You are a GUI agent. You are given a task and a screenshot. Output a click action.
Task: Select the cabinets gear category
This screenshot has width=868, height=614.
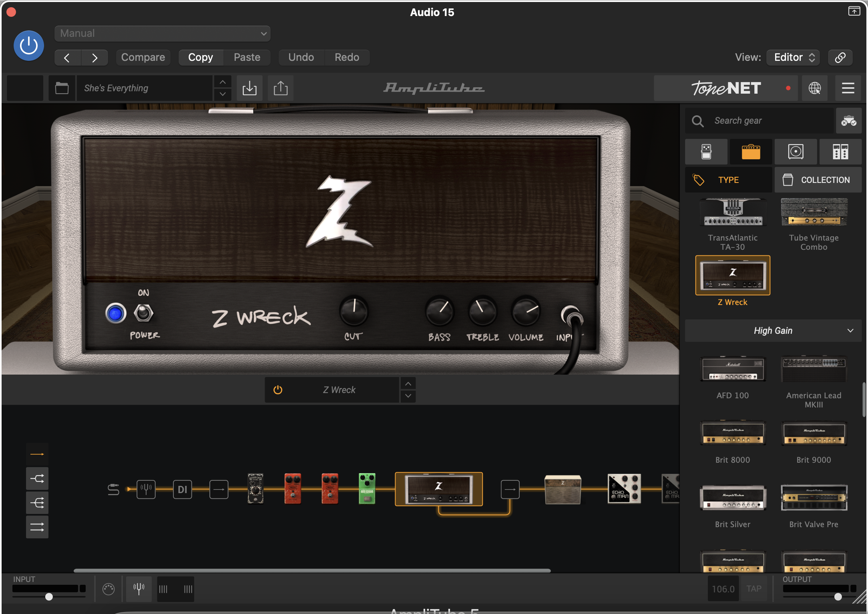click(x=796, y=152)
